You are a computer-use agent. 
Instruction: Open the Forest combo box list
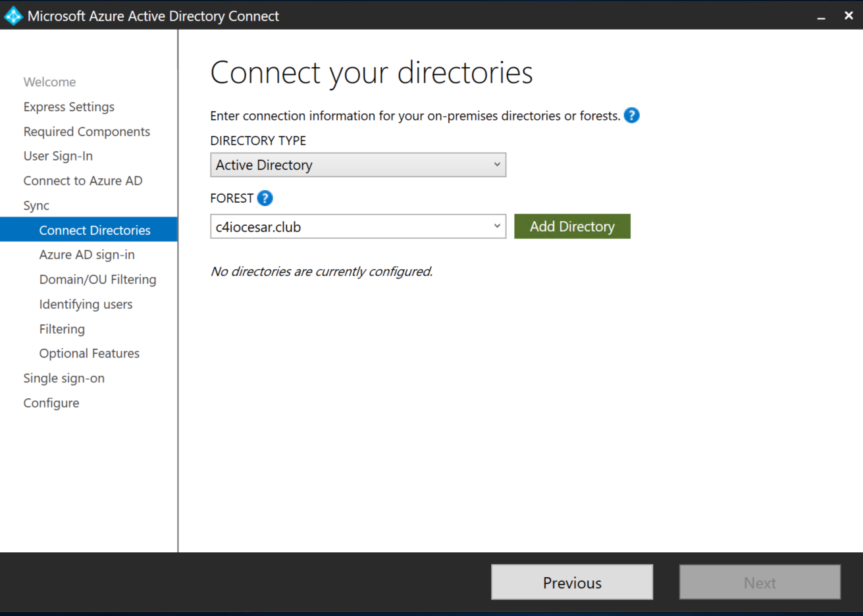point(497,226)
